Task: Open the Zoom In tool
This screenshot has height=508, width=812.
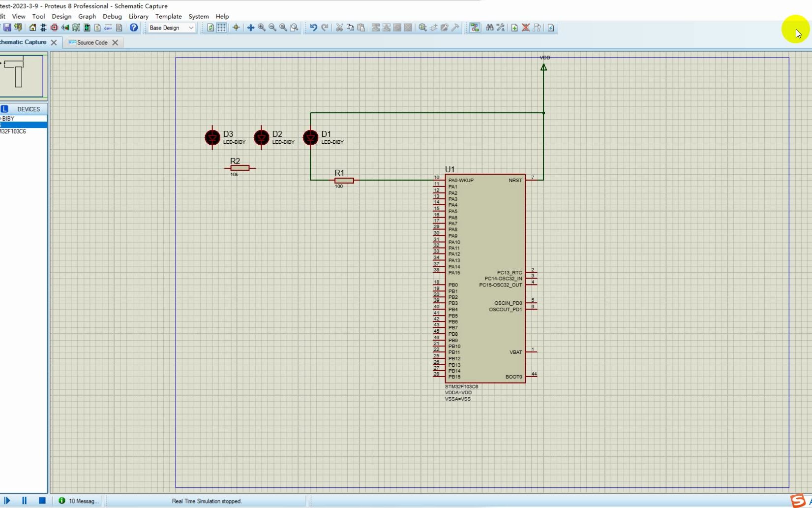Action: (262, 28)
